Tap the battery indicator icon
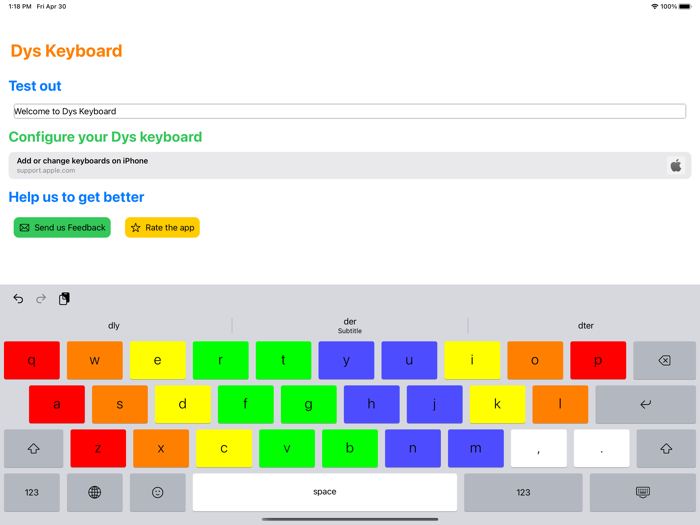This screenshot has width=700, height=525. click(685, 6)
